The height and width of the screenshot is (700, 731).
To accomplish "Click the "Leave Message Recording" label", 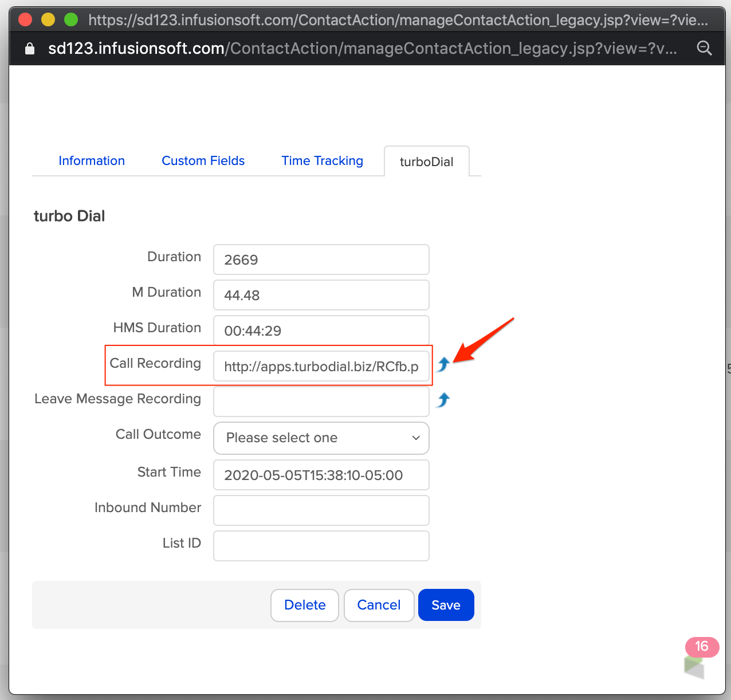I will click(x=118, y=399).
